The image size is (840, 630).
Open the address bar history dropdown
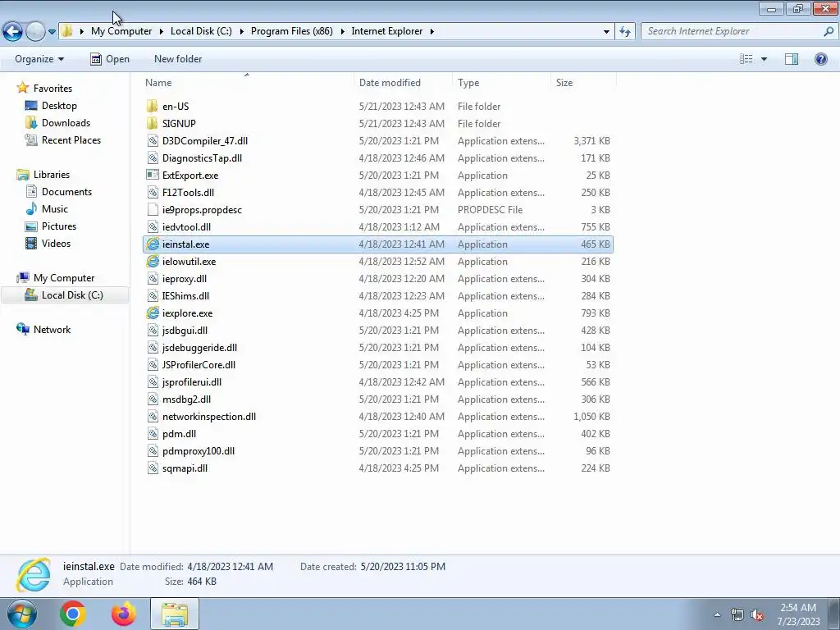coord(606,32)
